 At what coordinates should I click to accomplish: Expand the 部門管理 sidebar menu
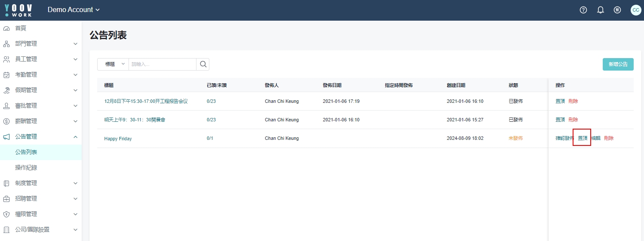(41, 44)
